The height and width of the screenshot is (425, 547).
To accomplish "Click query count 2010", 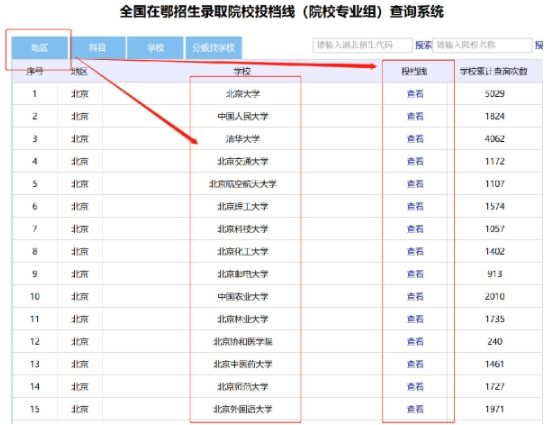I will (x=495, y=296).
